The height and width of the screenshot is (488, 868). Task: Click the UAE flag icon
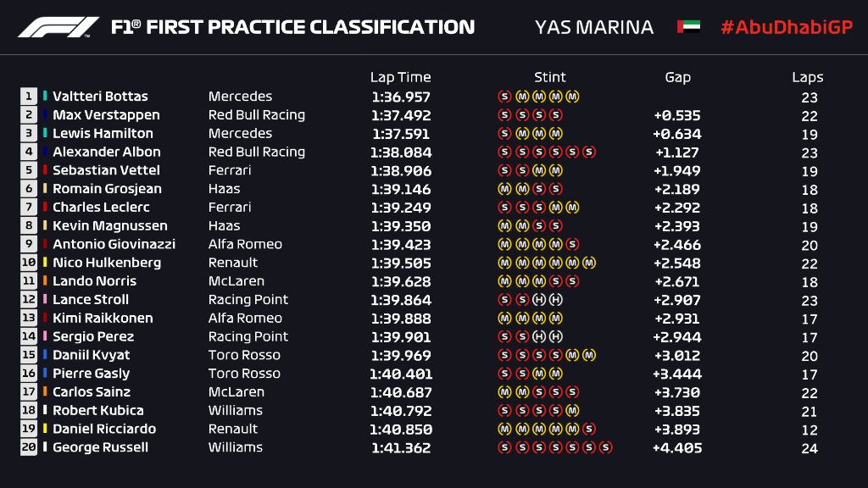(x=687, y=27)
